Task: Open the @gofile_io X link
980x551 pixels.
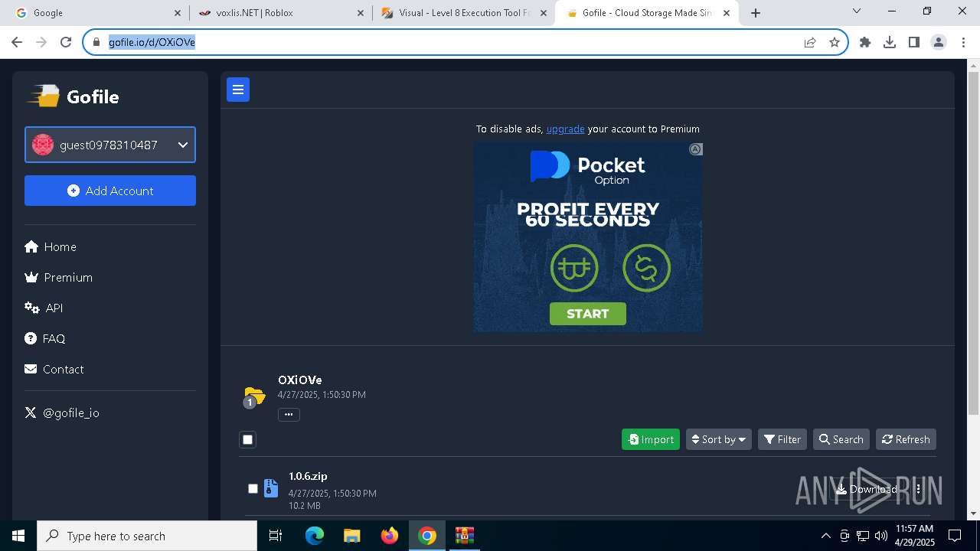Action: click(x=62, y=412)
